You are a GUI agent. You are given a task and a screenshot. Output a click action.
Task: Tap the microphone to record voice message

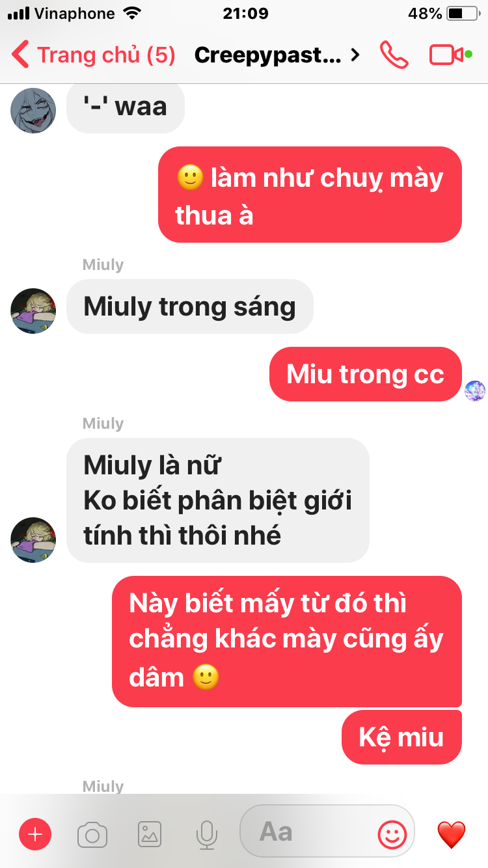(x=207, y=834)
